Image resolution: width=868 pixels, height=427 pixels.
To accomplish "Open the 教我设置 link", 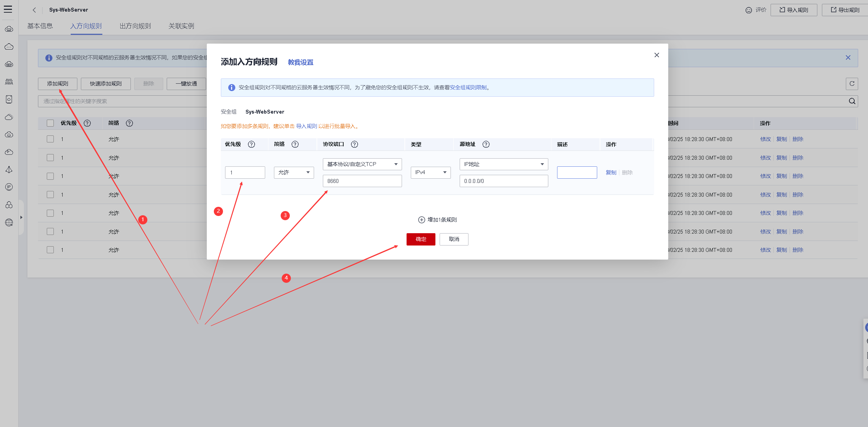I will [x=300, y=62].
